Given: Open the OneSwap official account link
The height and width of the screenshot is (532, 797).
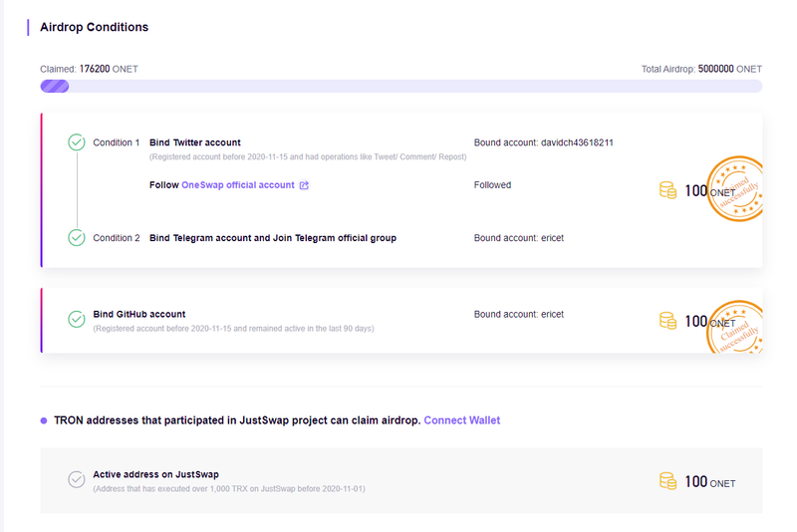Looking at the screenshot, I should click(238, 185).
